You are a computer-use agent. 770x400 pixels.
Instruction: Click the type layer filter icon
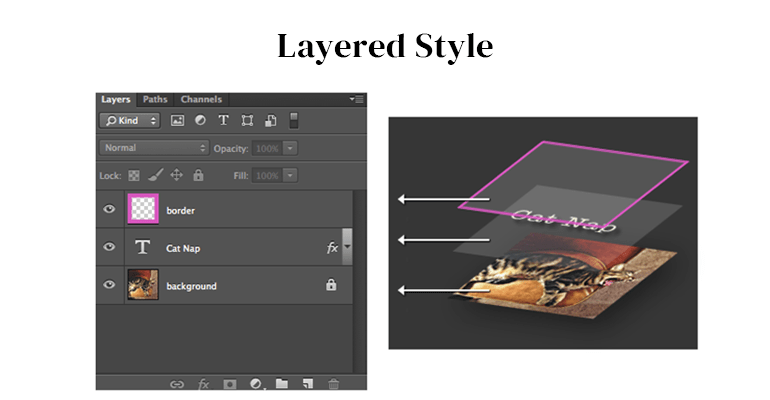tap(223, 120)
